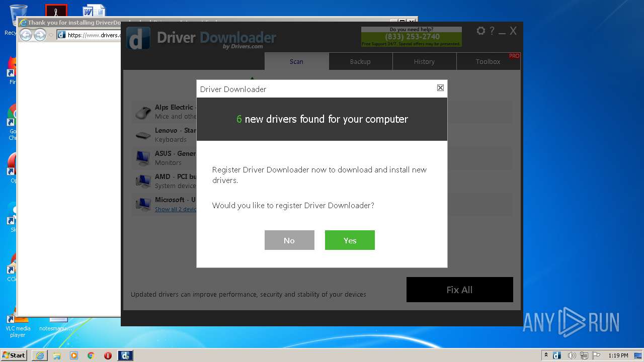
Task: Open the Word document desktop icon
Action: pos(94,11)
